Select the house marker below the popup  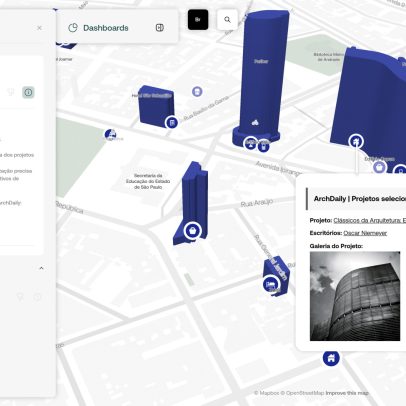(331, 358)
